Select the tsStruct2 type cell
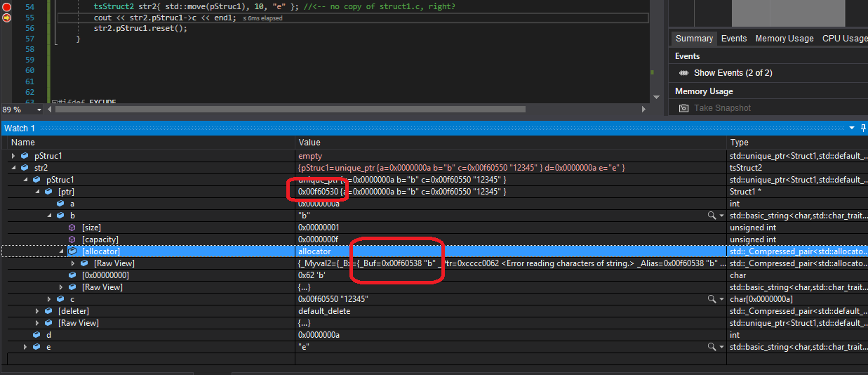Screen dimensions: 868x375 749,168
